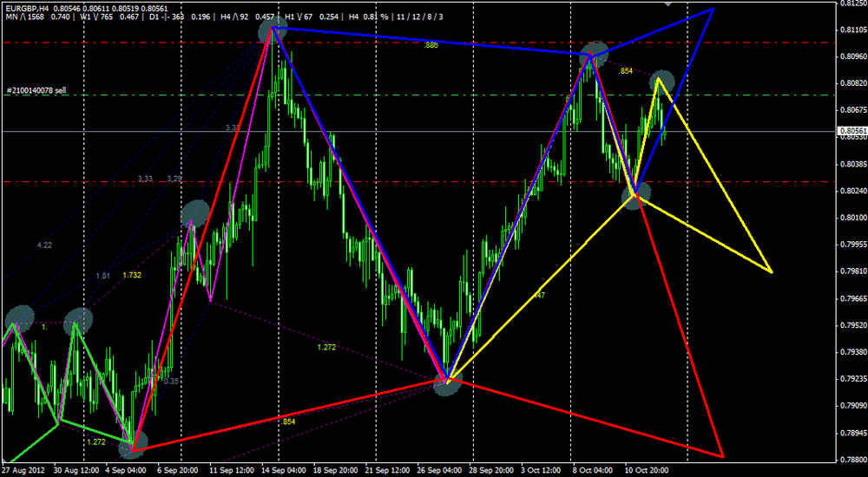Select the gray swing marker at 4 Sep low
Screen dimensions: 868x477
pyautogui.click(x=134, y=444)
